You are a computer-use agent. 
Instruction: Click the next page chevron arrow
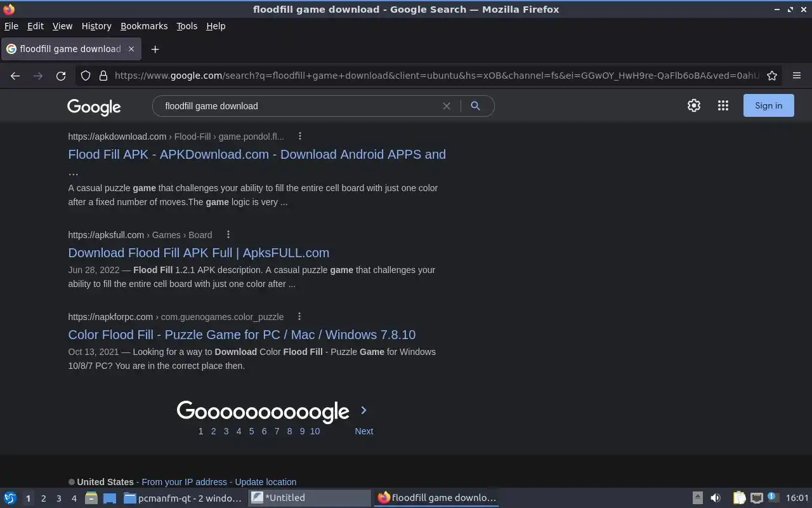coord(363,410)
